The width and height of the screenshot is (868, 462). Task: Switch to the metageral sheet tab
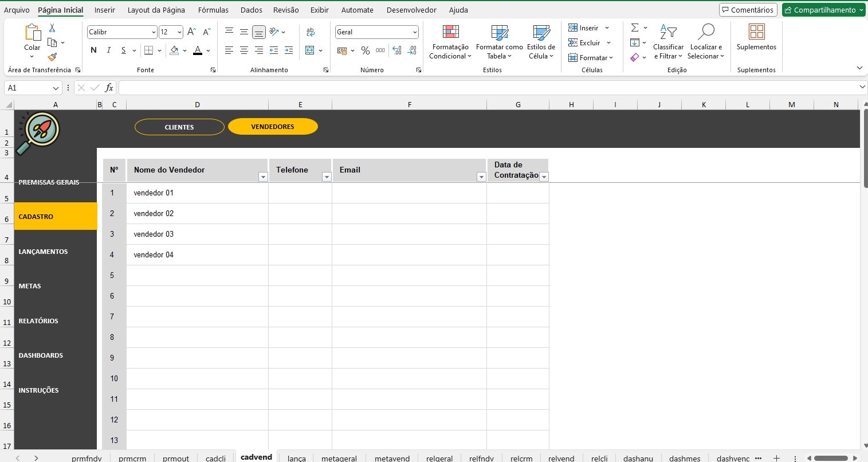[339, 458]
